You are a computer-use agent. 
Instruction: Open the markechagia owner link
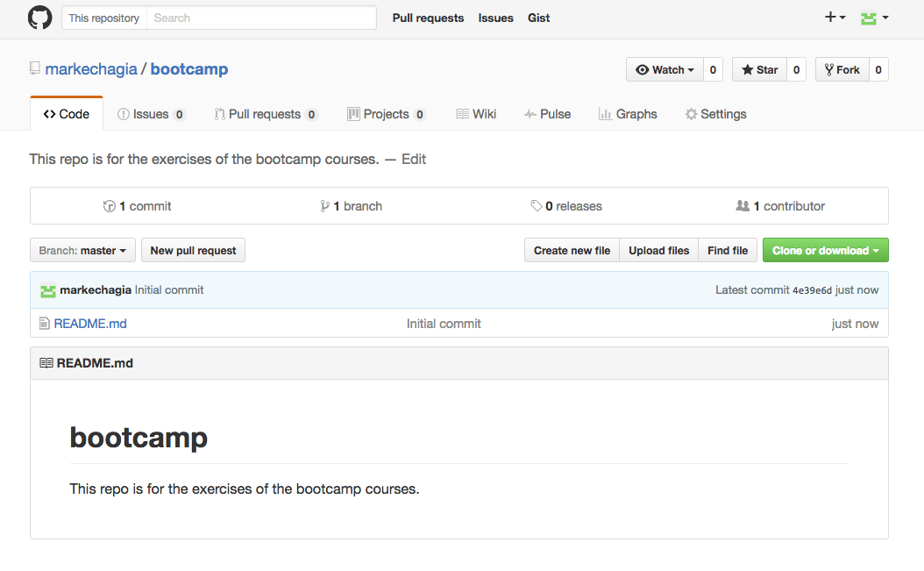[91, 69]
